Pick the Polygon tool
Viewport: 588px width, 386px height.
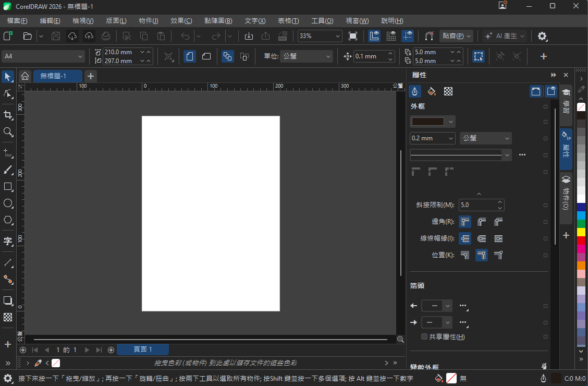point(8,220)
